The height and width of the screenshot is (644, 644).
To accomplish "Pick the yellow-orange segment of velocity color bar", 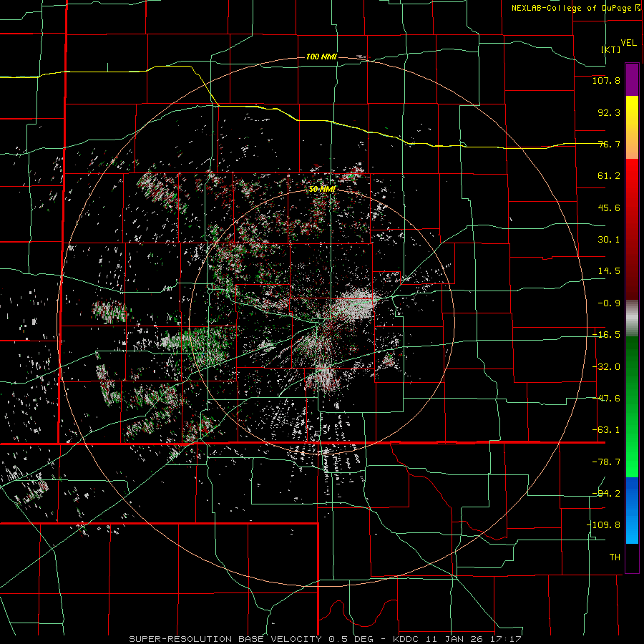I will [x=632, y=127].
